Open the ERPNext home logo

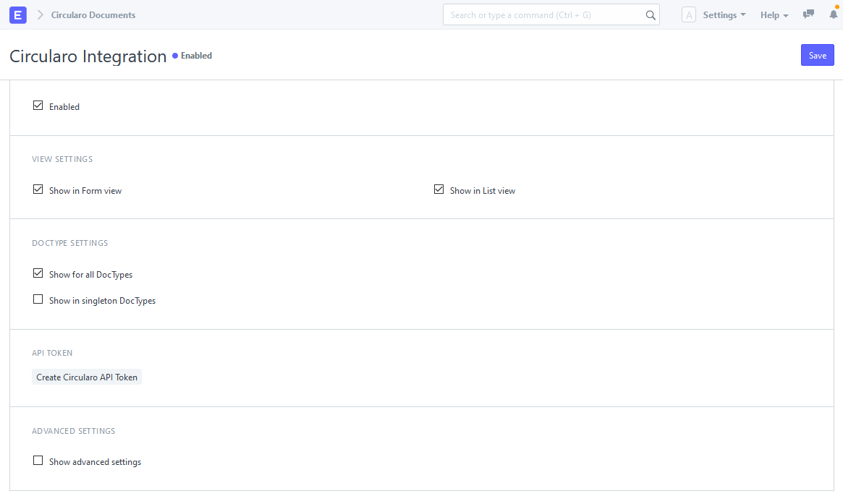(18, 15)
